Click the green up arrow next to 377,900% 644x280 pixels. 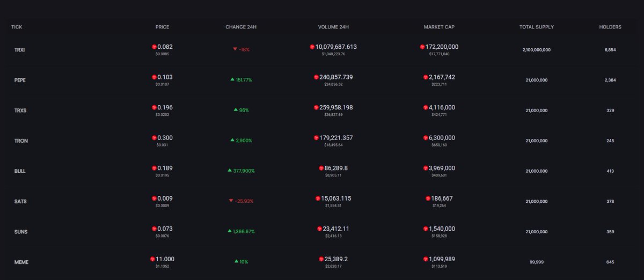coord(230,171)
